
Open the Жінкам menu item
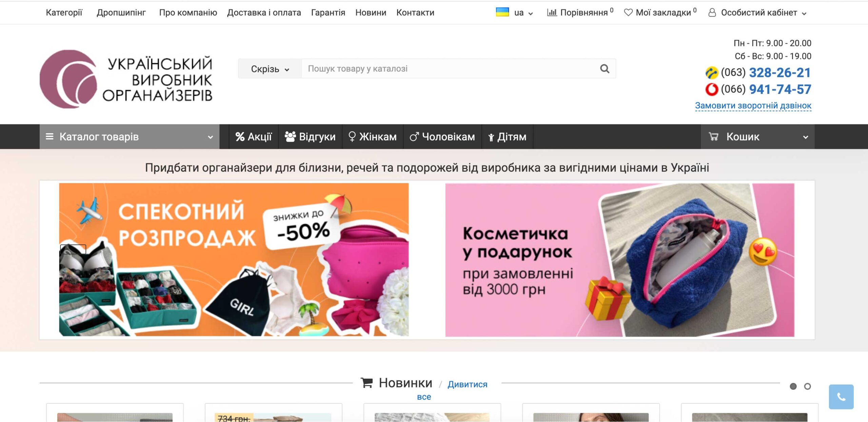(x=373, y=137)
